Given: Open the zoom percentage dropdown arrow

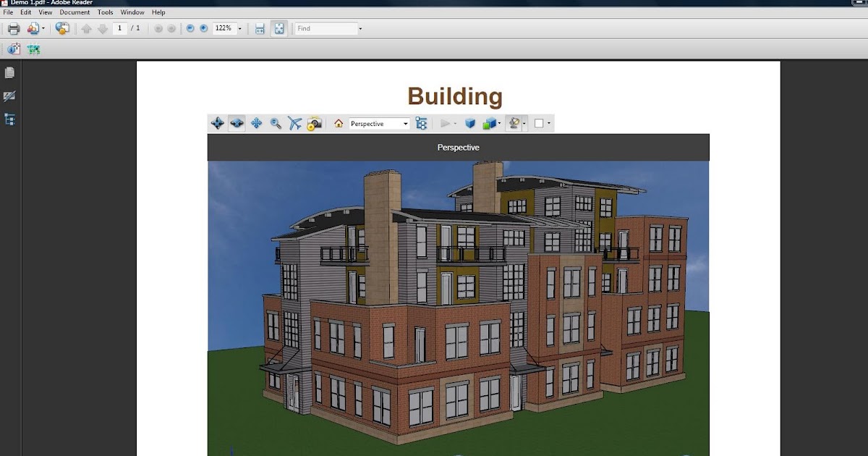Looking at the screenshot, I should tap(240, 29).
